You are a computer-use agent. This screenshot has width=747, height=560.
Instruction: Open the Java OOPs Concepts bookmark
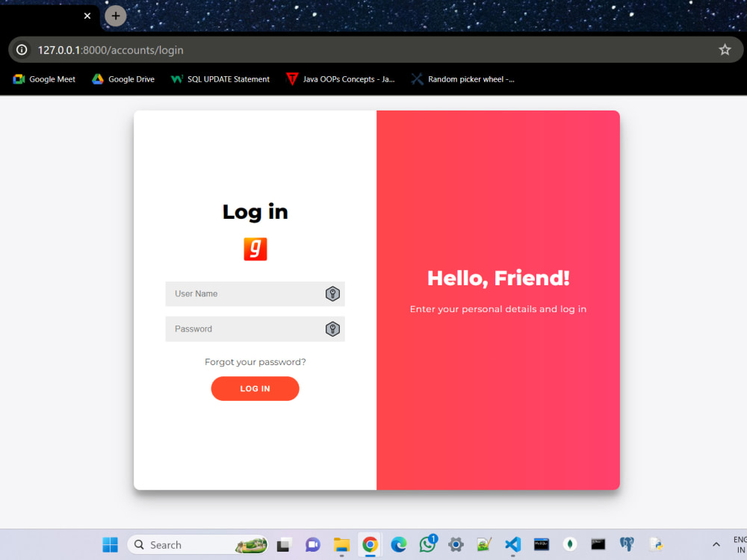click(x=341, y=79)
